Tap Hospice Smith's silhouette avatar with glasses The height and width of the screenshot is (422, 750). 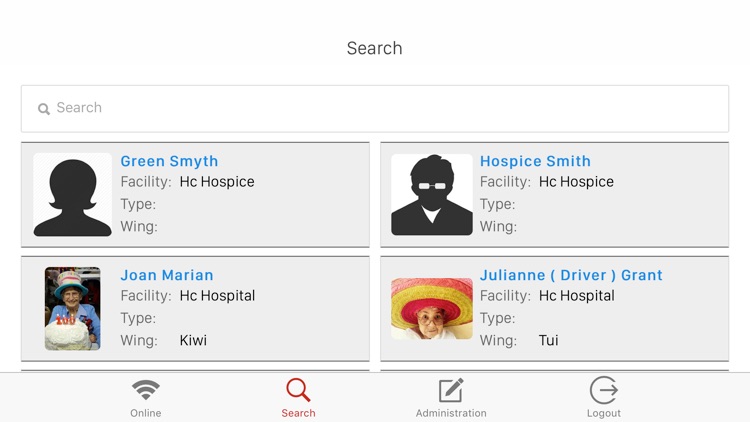point(432,195)
